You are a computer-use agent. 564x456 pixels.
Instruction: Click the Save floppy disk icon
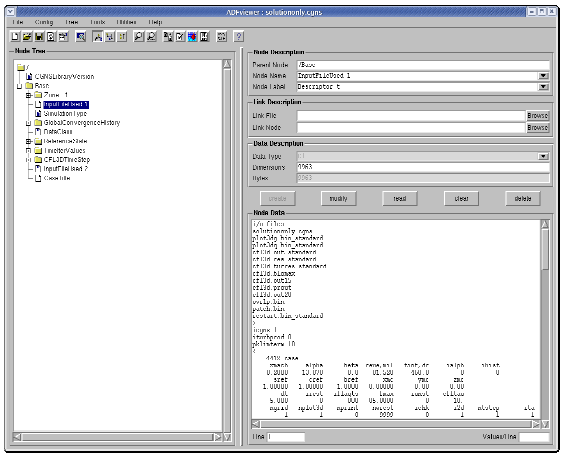39,36
